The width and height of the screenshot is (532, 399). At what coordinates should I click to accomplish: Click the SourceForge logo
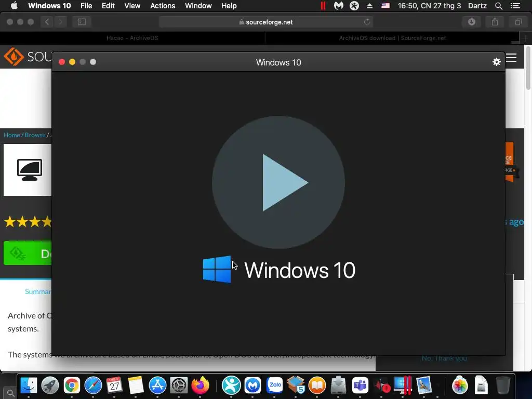point(27,57)
